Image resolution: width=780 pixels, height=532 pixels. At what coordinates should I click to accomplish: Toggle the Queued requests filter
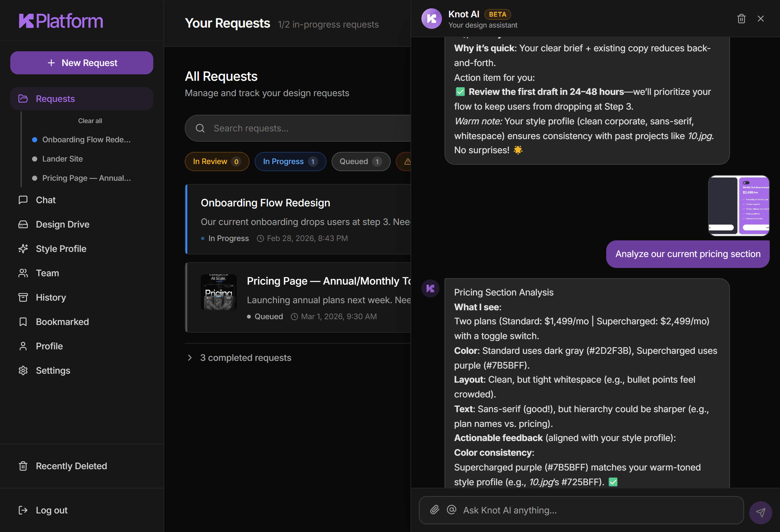(360, 161)
